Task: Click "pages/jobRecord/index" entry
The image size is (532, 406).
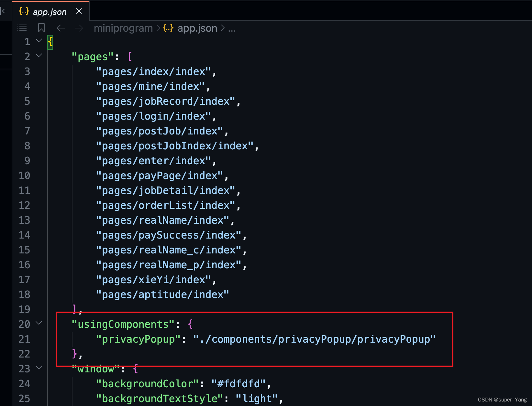Action: click(166, 101)
